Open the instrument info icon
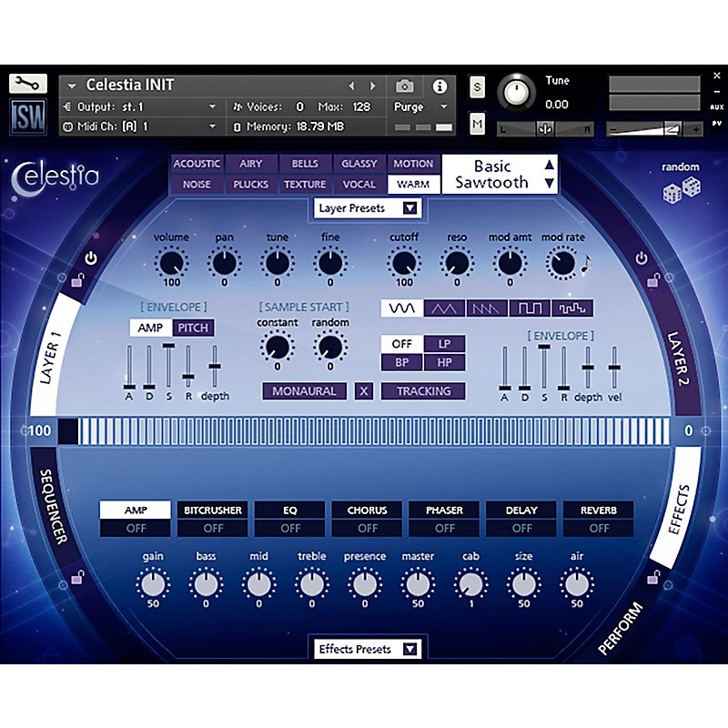The image size is (728, 728). 440,86
